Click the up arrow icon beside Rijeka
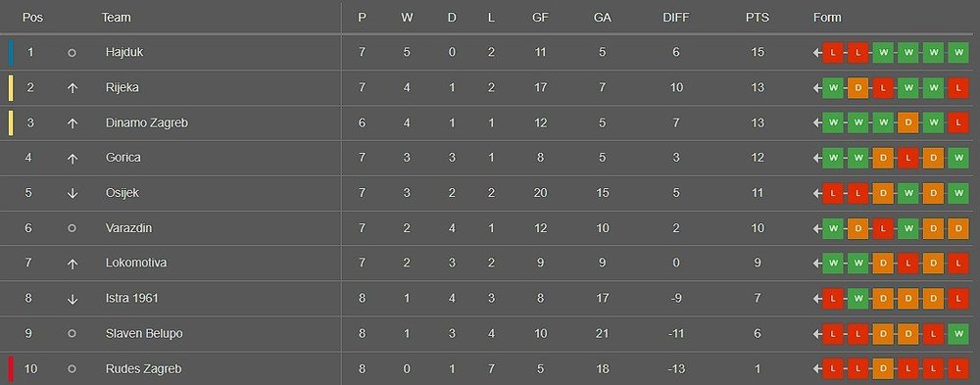Image resolution: width=980 pixels, height=385 pixels. 72,88
